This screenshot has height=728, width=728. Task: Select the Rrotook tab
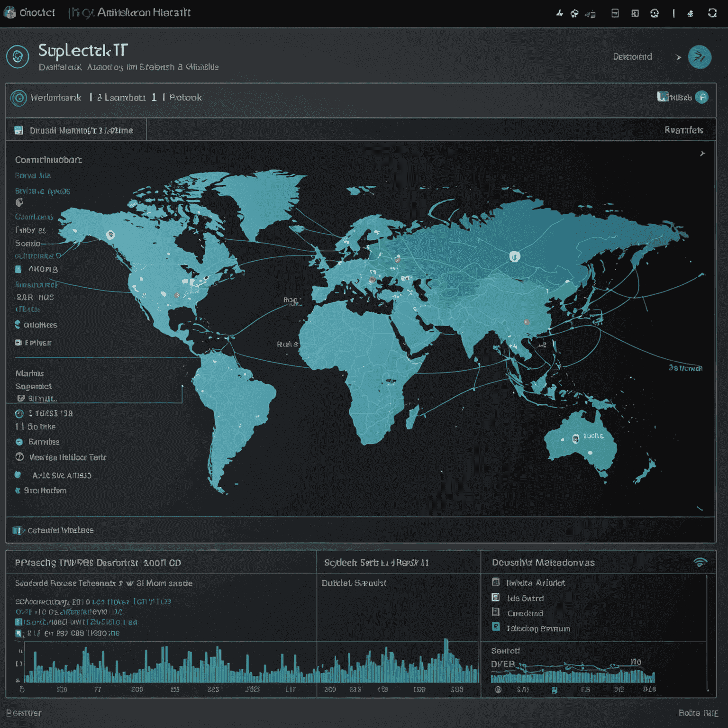185,98
